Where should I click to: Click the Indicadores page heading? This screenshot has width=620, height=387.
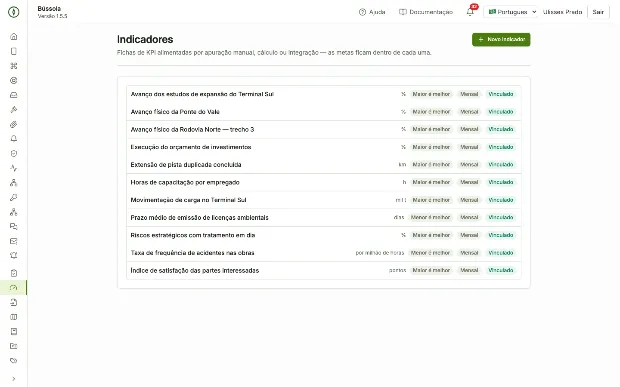(x=145, y=40)
